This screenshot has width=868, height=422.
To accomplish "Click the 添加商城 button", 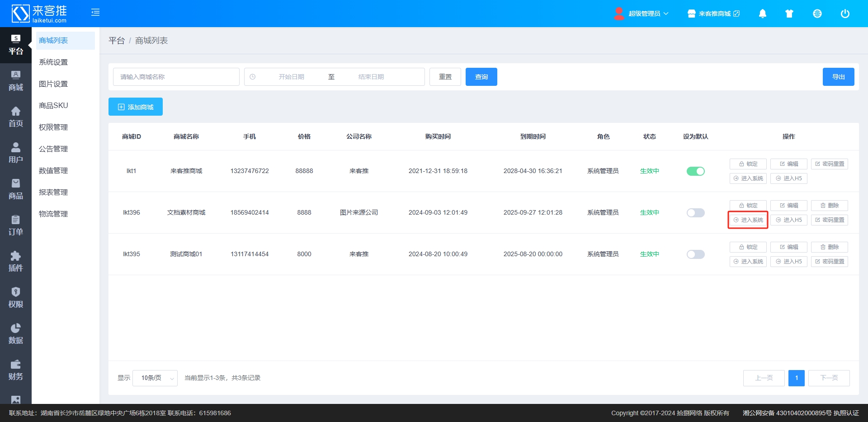I will [x=136, y=107].
